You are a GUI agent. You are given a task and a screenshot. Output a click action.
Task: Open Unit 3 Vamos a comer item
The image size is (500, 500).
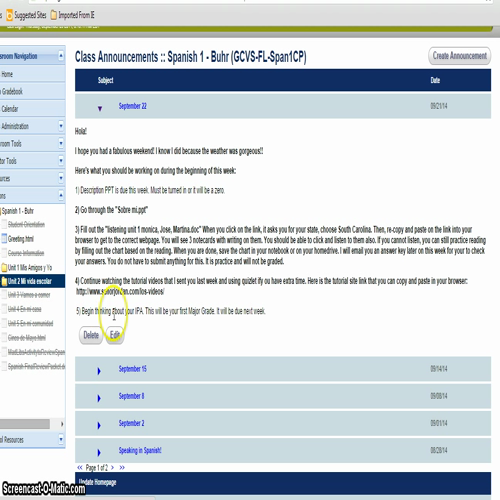pyautogui.click(x=29, y=295)
